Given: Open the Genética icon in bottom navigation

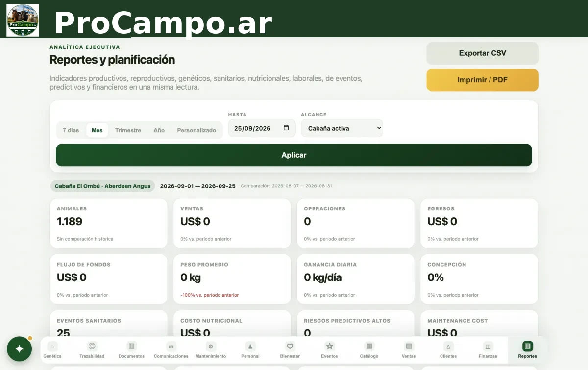Looking at the screenshot, I should 52,346.
